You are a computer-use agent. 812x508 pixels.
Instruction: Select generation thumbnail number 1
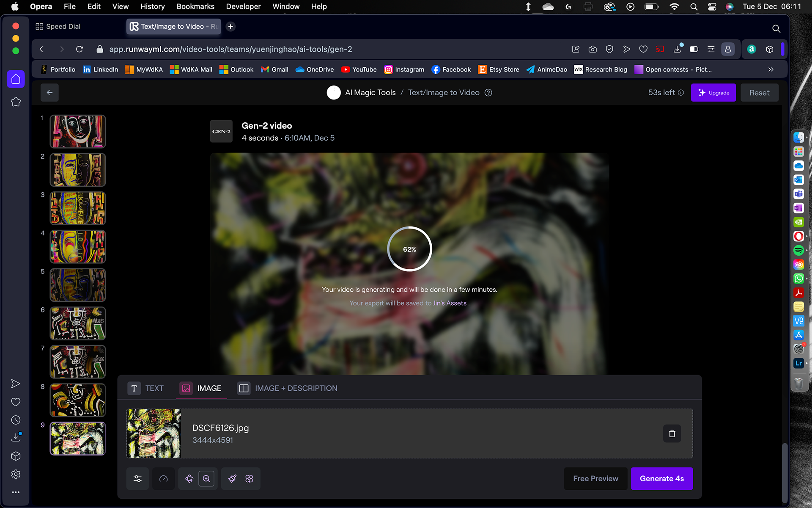(78, 132)
